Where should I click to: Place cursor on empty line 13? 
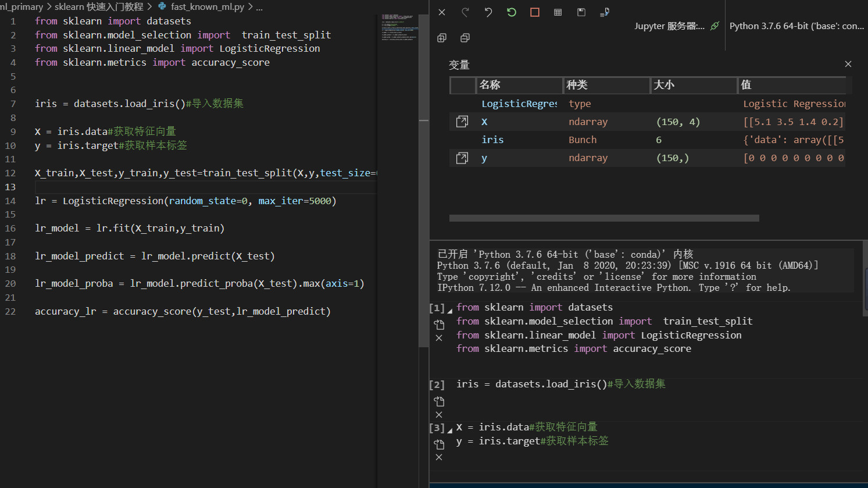tap(206, 187)
